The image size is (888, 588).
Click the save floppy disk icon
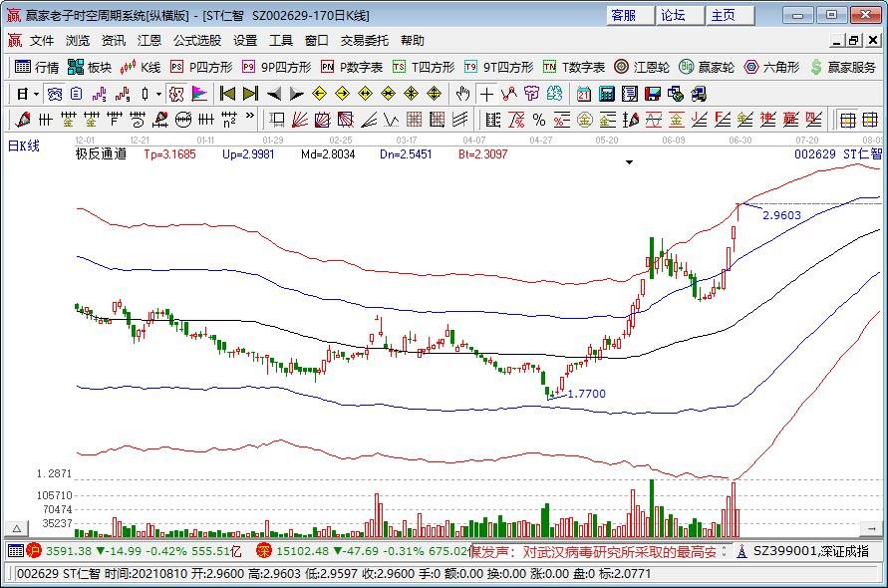653,94
